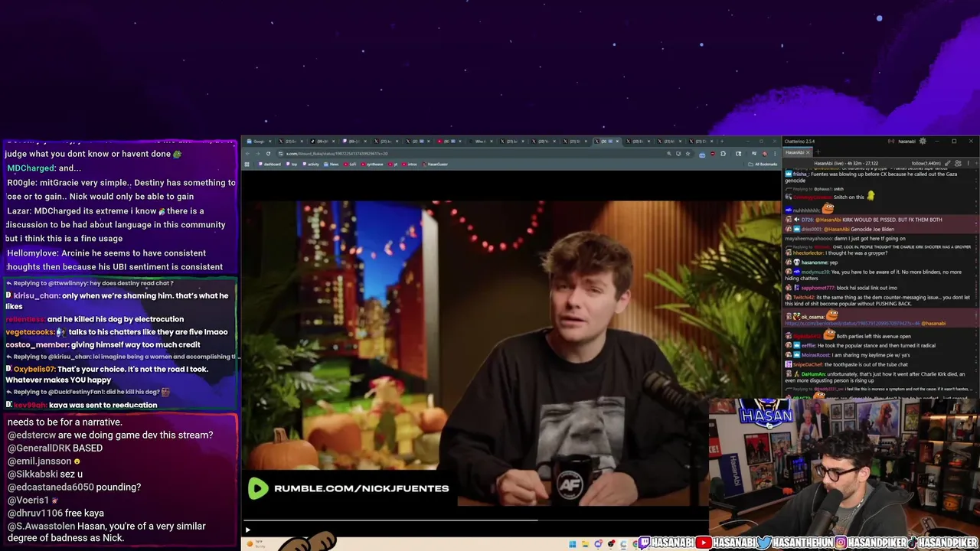980x551 pixels.
Task: Open the x.com link in Chatterino chat
Action: pyautogui.click(x=851, y=323)
